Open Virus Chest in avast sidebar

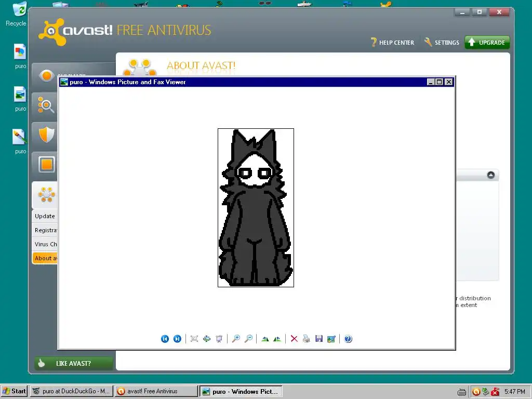point(45,244)
